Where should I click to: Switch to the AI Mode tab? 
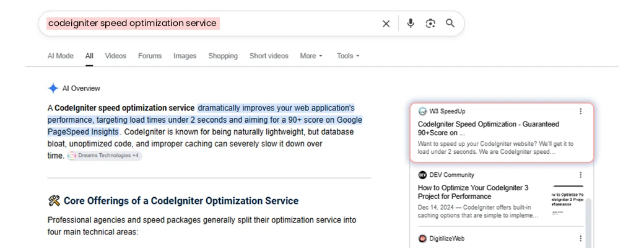tap(61, 56)
